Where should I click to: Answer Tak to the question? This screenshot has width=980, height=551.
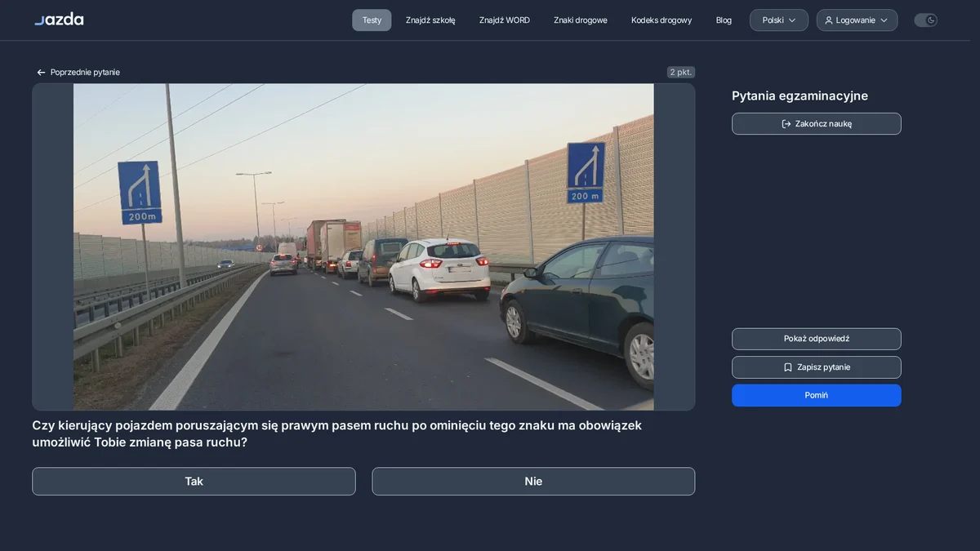point(194,482)
